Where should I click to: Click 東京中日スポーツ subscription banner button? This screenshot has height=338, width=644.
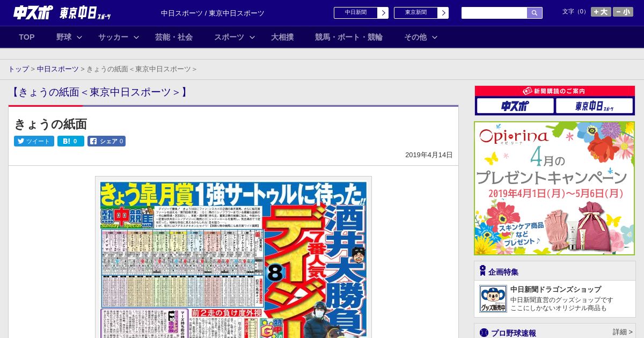point(595,106)
